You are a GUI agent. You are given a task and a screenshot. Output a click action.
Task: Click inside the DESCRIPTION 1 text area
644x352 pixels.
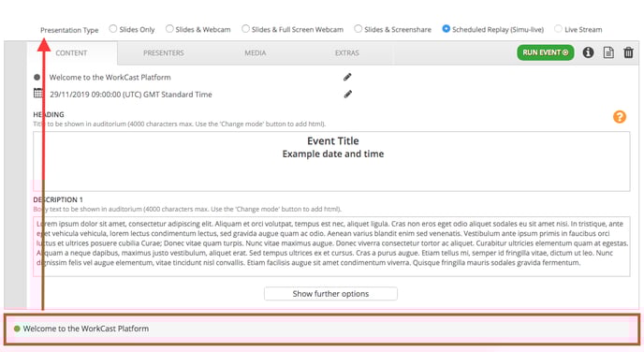click(331, 246)
